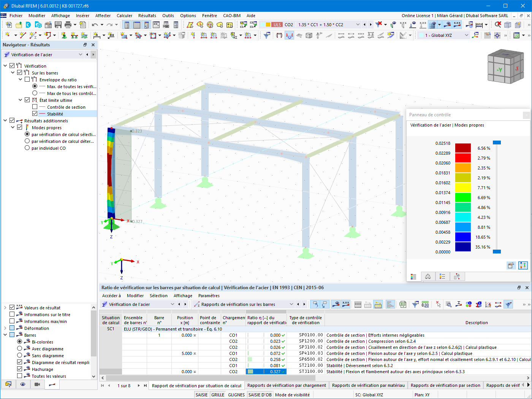532x399 pixels.
Task: Undo the last action
Action: tap(95, 25)
